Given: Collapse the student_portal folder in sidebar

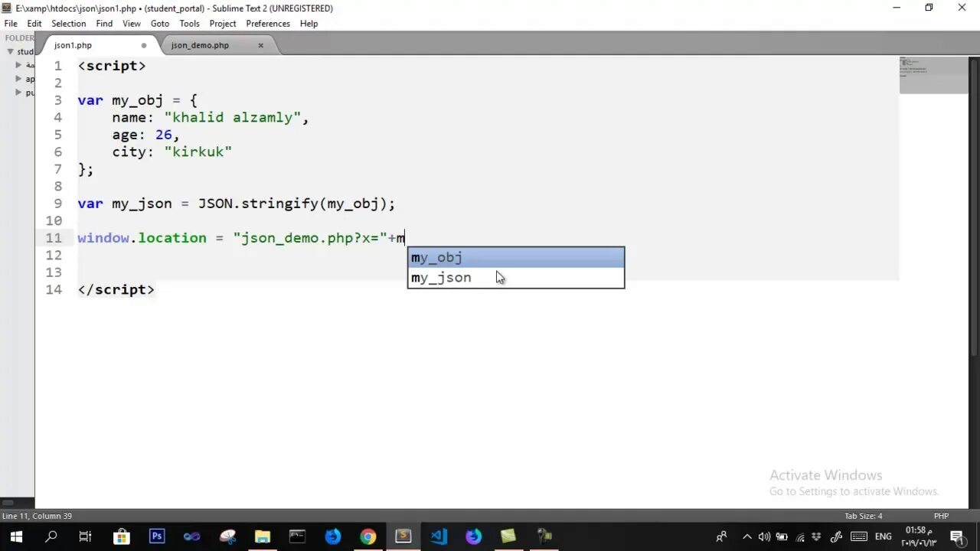Looking at the screenshot, I should click(x=10, y=51).
